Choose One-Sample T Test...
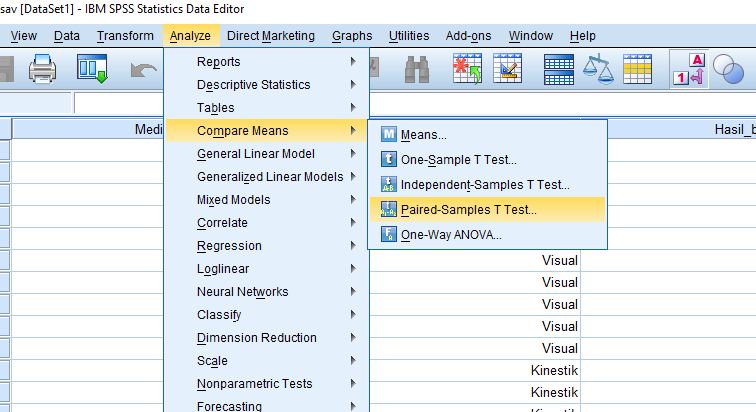Image resolution: width=756 pixels, height=412 pixels. (x=487, y=159)
